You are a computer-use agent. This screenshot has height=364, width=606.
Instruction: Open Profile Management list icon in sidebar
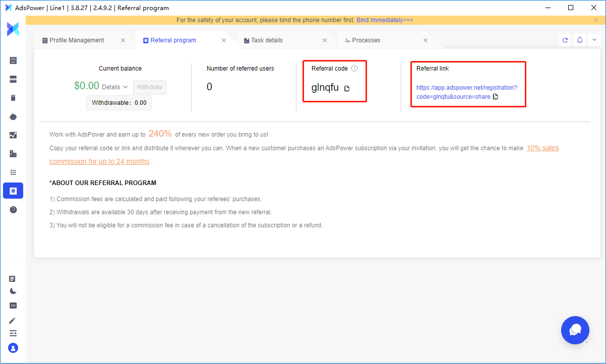[13, 60]
